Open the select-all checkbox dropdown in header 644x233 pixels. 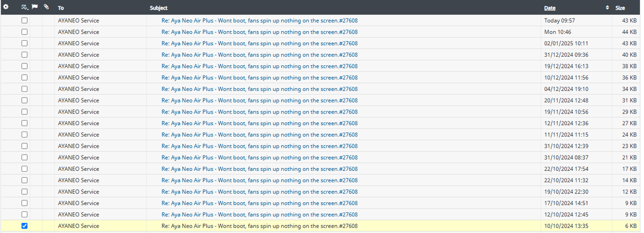(25, 7)
